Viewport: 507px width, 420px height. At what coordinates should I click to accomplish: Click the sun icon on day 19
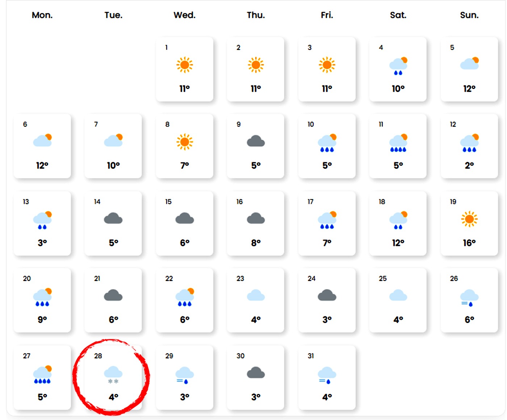coord(469,219)
